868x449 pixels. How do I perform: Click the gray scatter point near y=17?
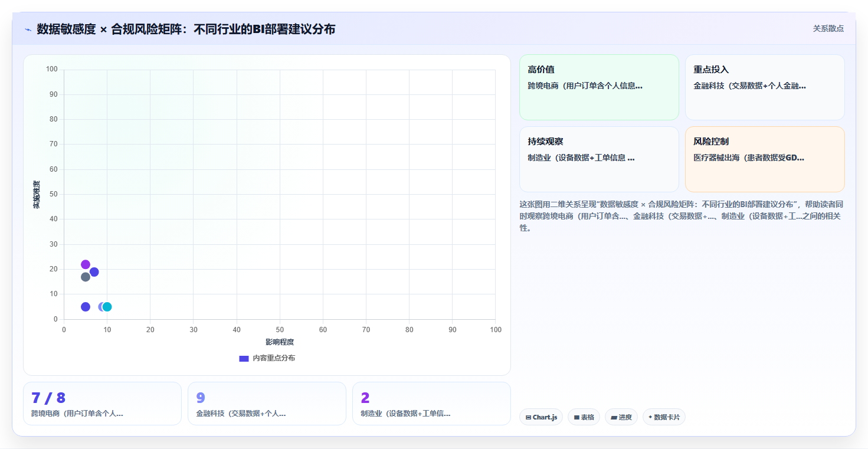[x=86, y=277]
